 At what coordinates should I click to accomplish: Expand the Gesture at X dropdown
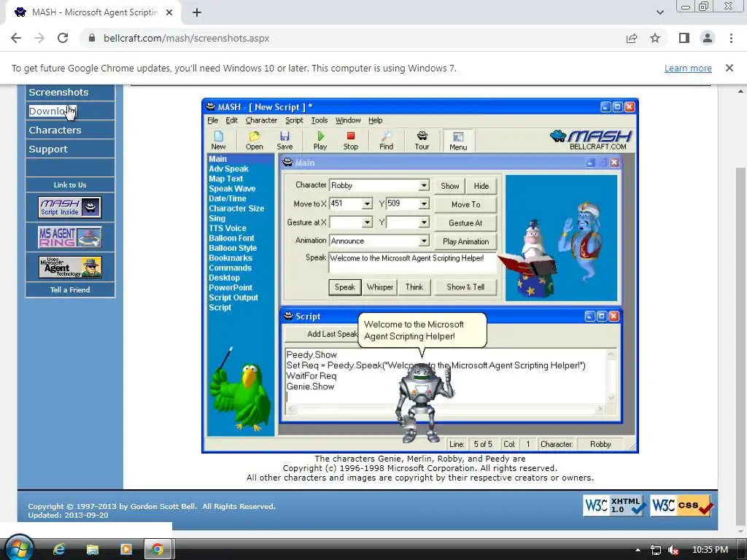click(367, 222)
